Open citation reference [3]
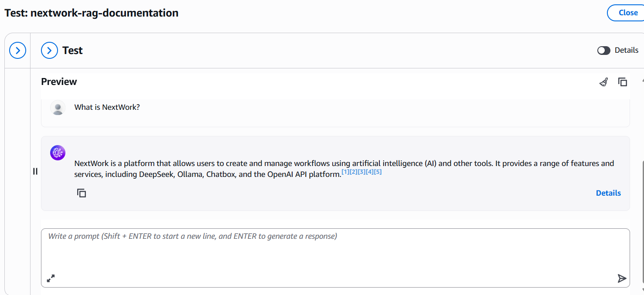This screenshot has width=644, height=295. 361,172
